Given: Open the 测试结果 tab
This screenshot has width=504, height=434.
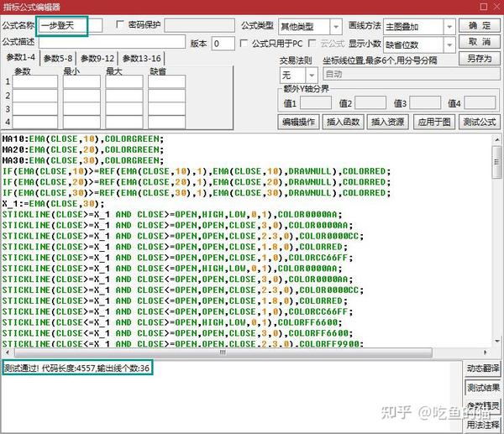Looking at the screenshot, I should pyautogui.click(x=483, y=388).
